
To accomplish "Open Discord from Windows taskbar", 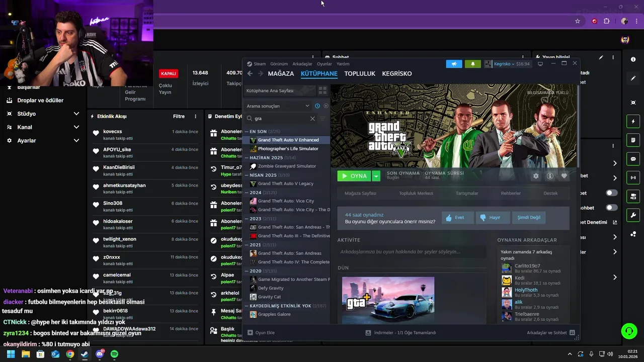I will click(100, 354).
